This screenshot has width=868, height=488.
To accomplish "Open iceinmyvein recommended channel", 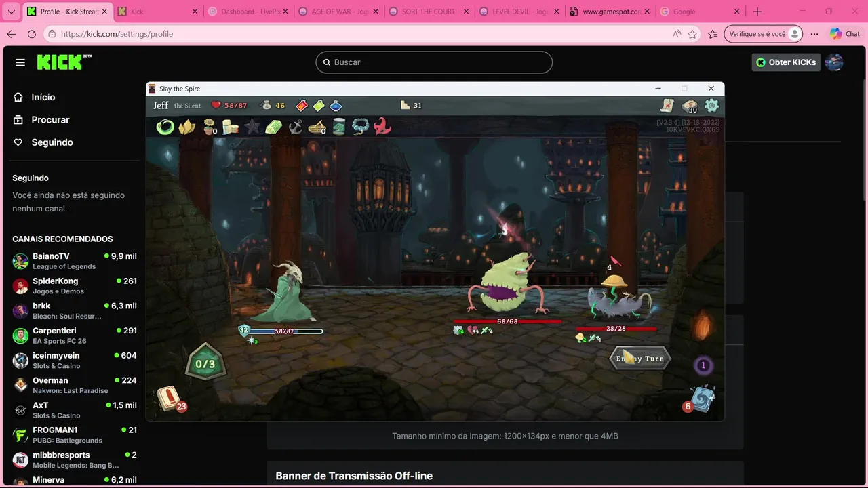I will coord(75,360).
